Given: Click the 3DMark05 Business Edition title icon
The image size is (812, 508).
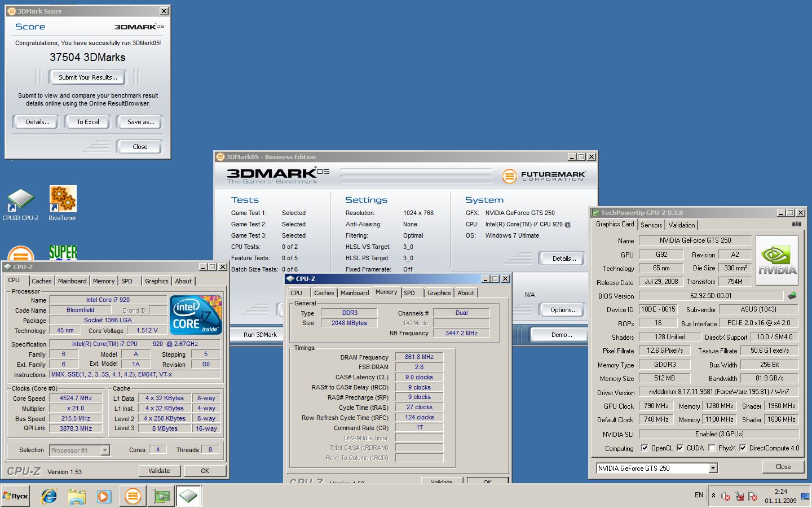Looking at the screenshot, I should [x=220, y=157].
